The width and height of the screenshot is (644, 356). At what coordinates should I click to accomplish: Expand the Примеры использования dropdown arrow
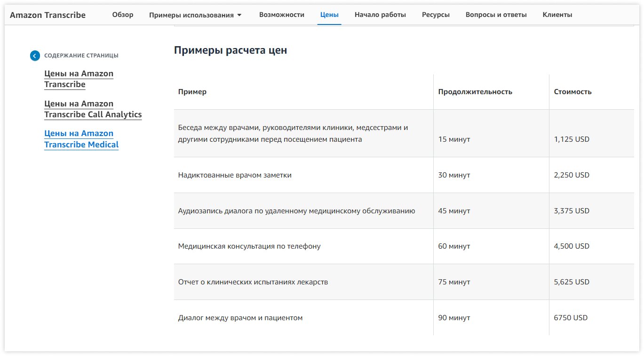(x=239, y=15)
